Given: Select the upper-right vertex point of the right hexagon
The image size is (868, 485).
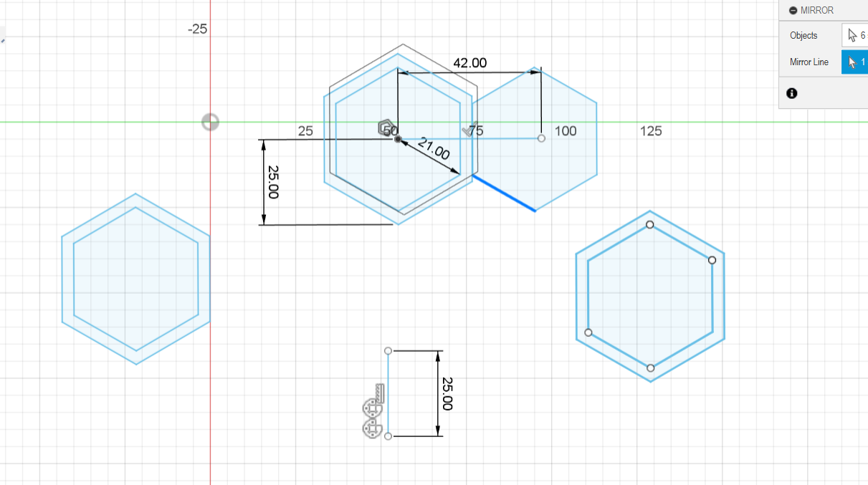Looking at the screenshot, I should pos(712,260).
